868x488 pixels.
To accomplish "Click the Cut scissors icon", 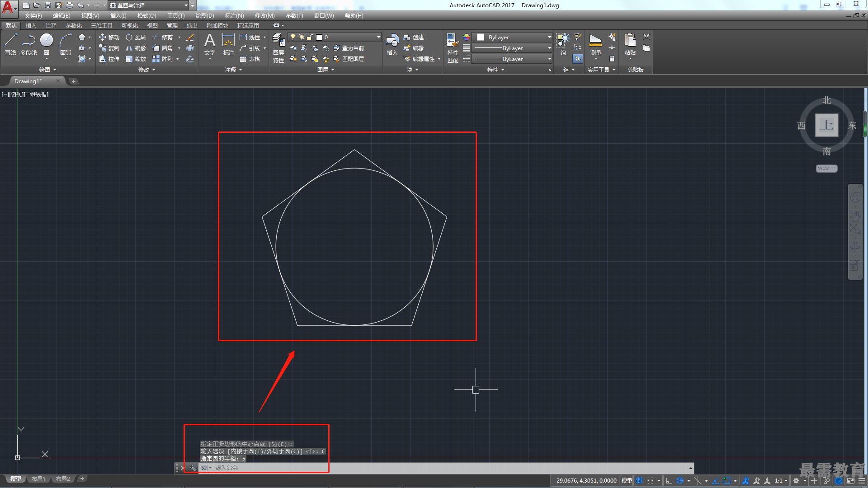I will tap(646, 37).
